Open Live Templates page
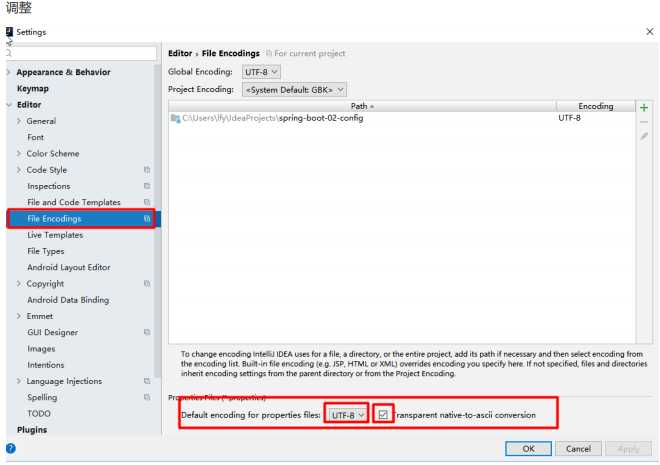This screenshot has width=660, height=465. point(55,235)
